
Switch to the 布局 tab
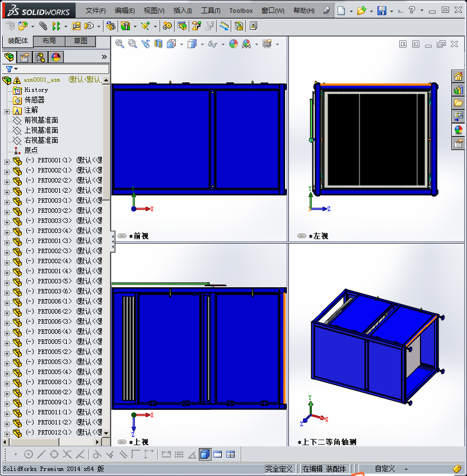tap(49, 41)
